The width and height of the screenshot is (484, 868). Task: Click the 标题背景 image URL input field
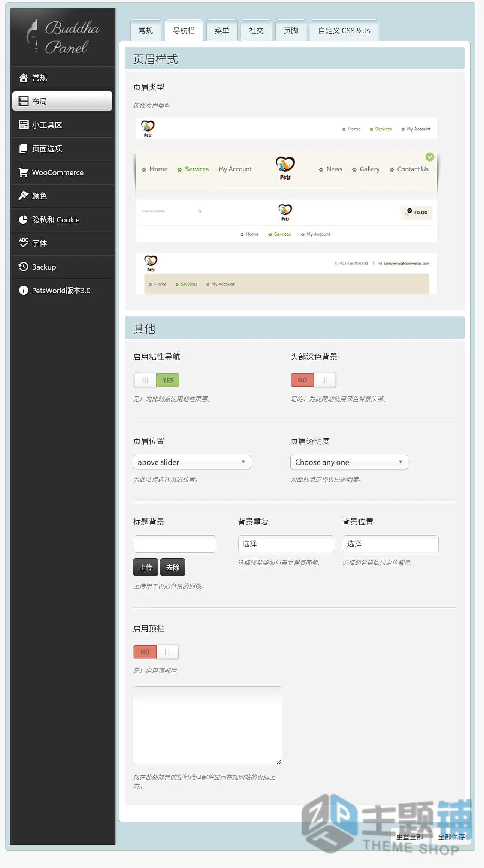click(175, 544)
